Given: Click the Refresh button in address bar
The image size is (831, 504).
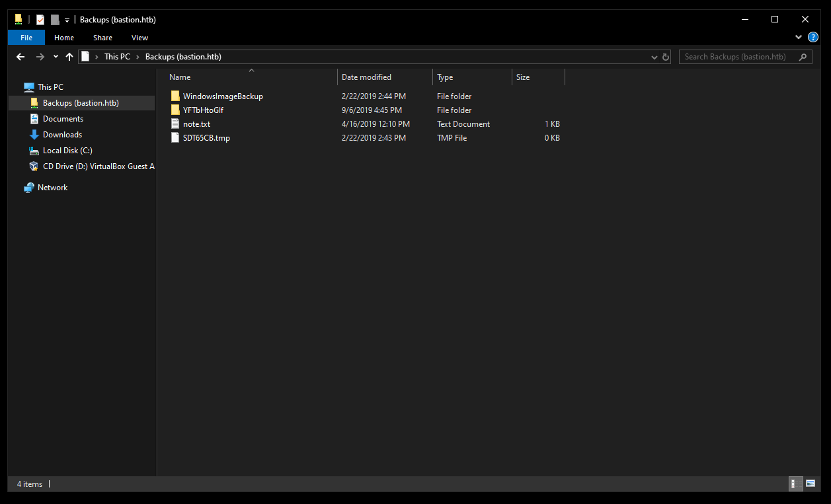Looking at the screenshot, I should [665, 57].
